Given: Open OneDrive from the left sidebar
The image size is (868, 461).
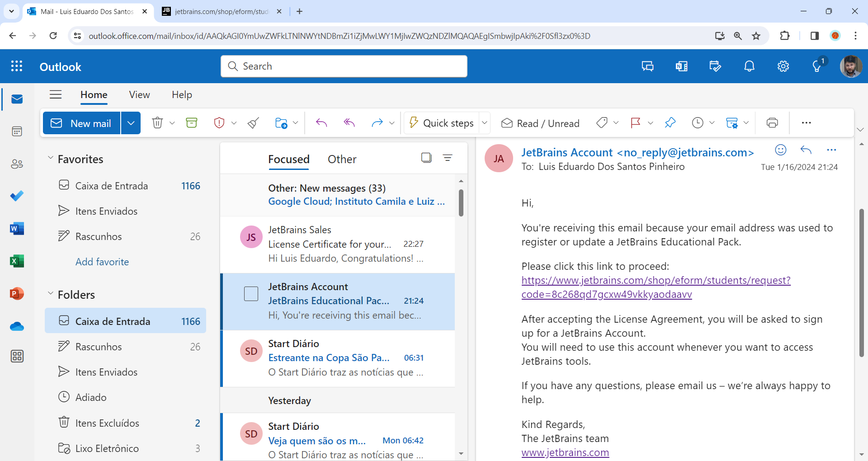Looking at the screenshot, I should coord(17,326).
